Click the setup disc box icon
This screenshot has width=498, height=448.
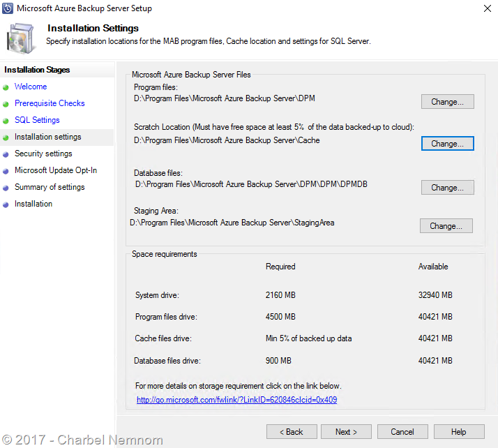[20, 38]
